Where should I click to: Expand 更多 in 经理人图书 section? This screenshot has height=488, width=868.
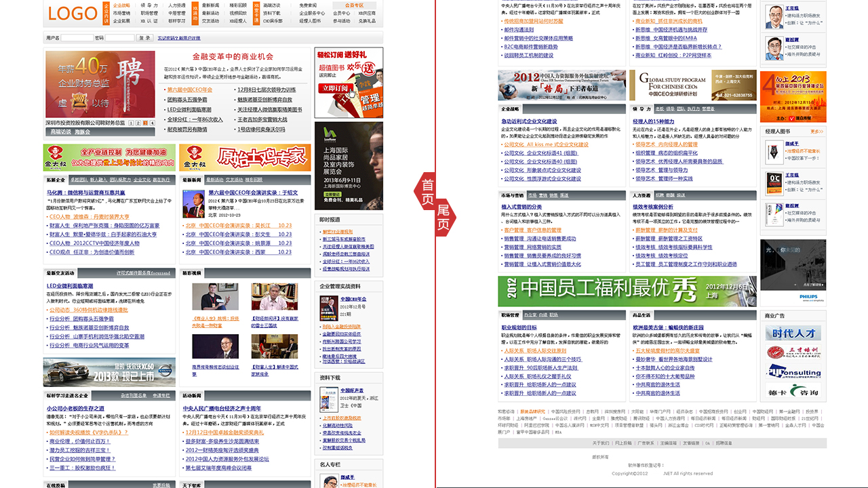click(816, 131)
